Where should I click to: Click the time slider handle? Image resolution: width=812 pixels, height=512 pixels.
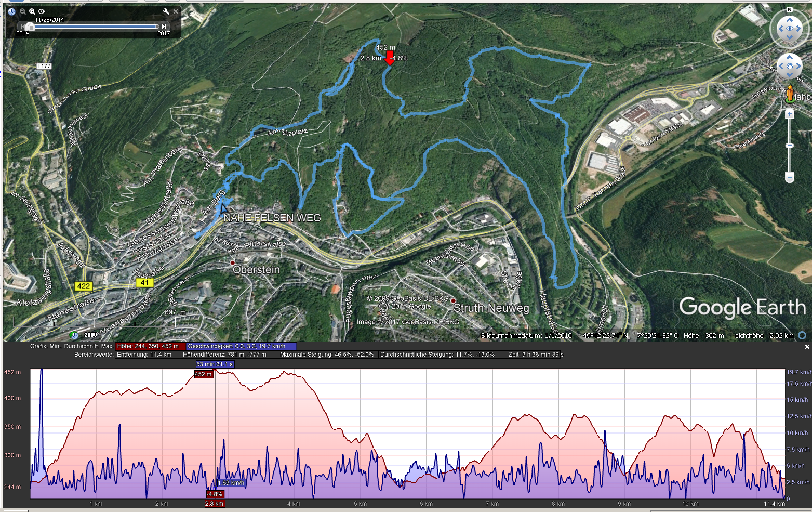tap(30, 27)
